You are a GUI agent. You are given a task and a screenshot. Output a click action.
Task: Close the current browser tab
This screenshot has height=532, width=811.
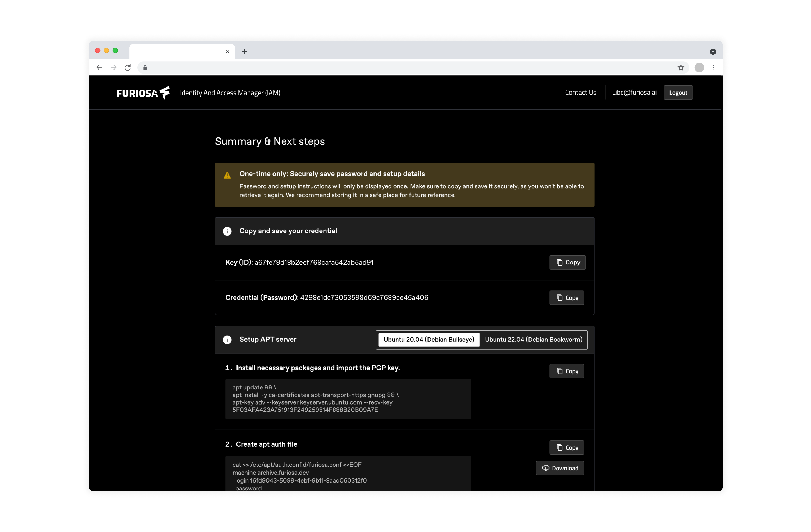[x=227, y=52]
